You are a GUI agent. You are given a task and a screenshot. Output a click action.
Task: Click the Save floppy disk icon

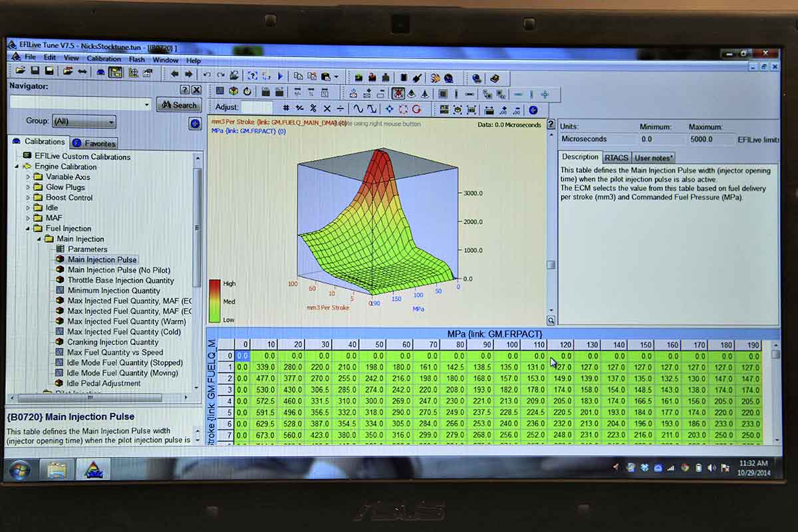[x=35, y=71]
